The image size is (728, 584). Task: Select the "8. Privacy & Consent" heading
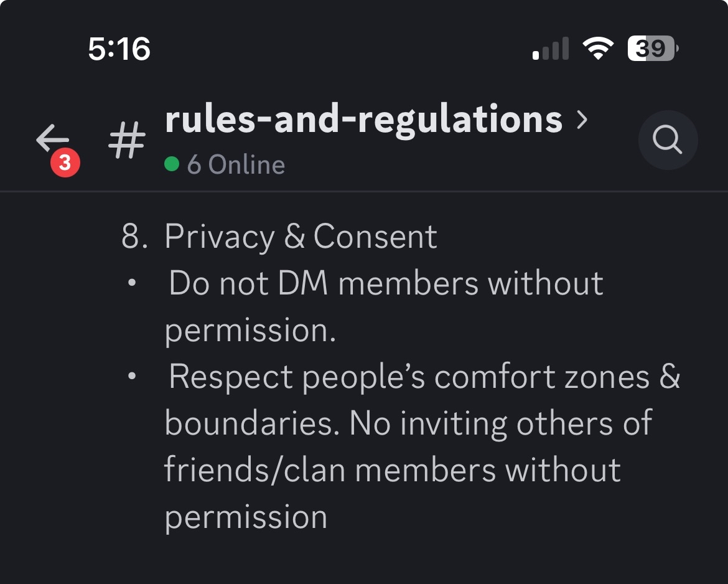pyautogui.click(x=279, y=237)
